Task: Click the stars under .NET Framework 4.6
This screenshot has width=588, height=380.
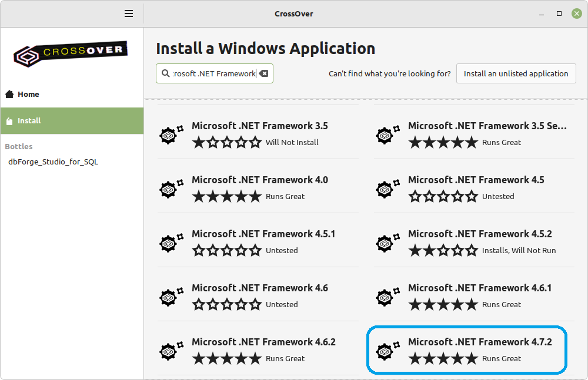Action: click(x=227, y=305)
